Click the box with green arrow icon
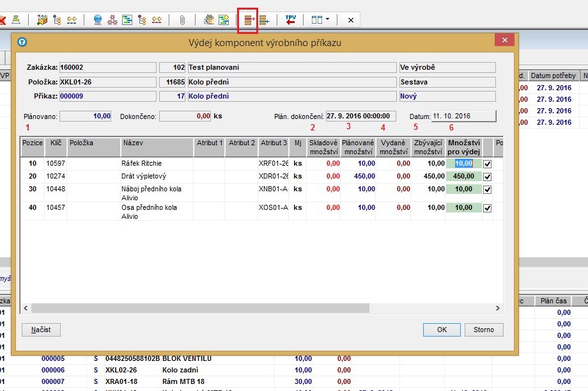This screenshot has height=391, width=588. tap(42, 20)
